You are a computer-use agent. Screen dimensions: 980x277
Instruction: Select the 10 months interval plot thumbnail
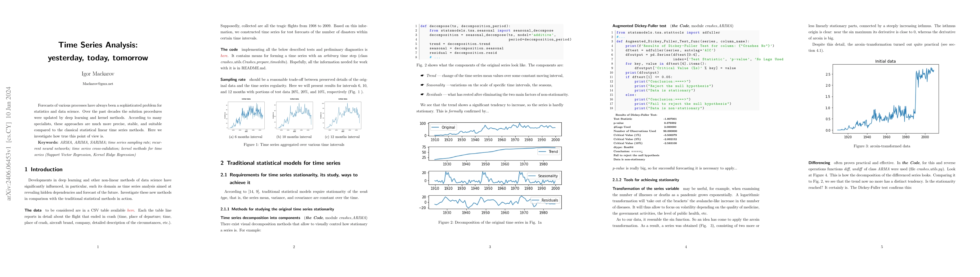coord(294,115)
